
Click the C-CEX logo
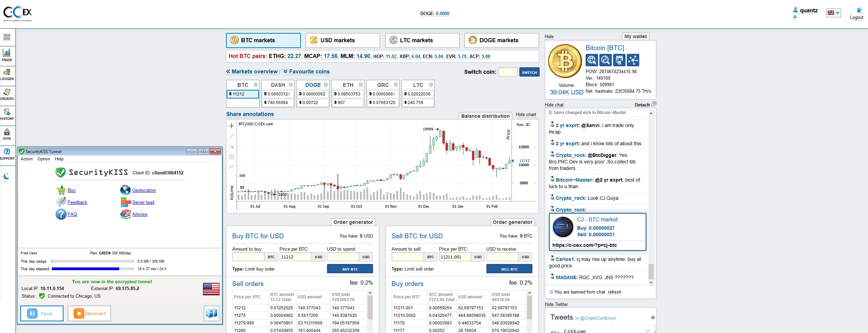click(x=17, y=13)
